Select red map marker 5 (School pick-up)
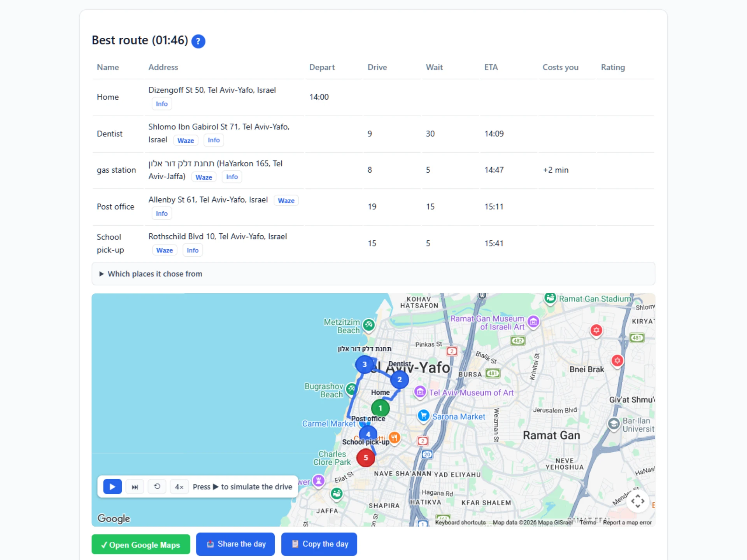 pyautogui.click(x=366, y=458)
